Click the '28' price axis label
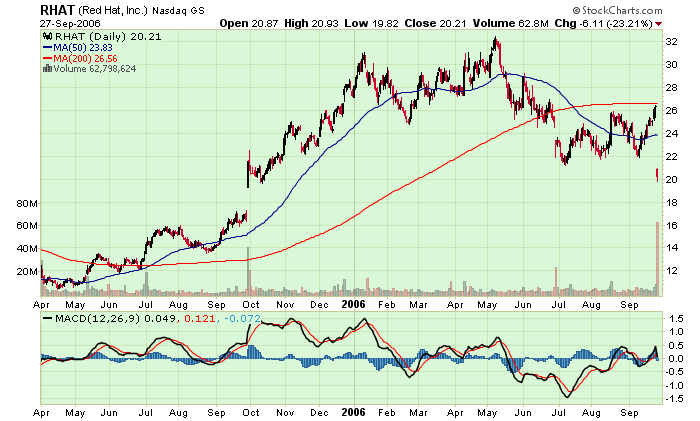This screenshot has width=700, height=421. [671, 88]
